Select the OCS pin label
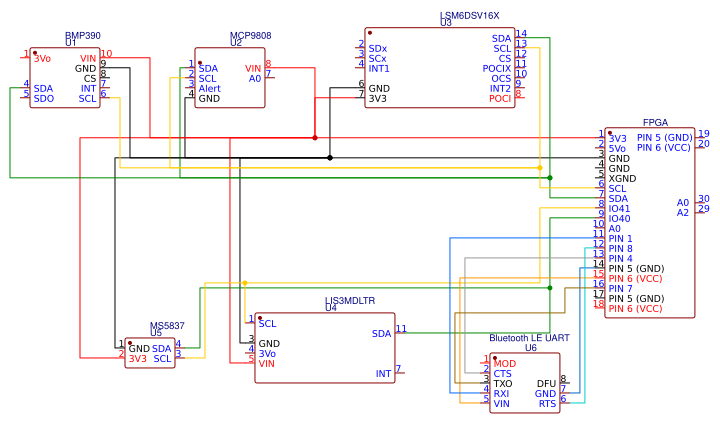 (x=501, y=79)
